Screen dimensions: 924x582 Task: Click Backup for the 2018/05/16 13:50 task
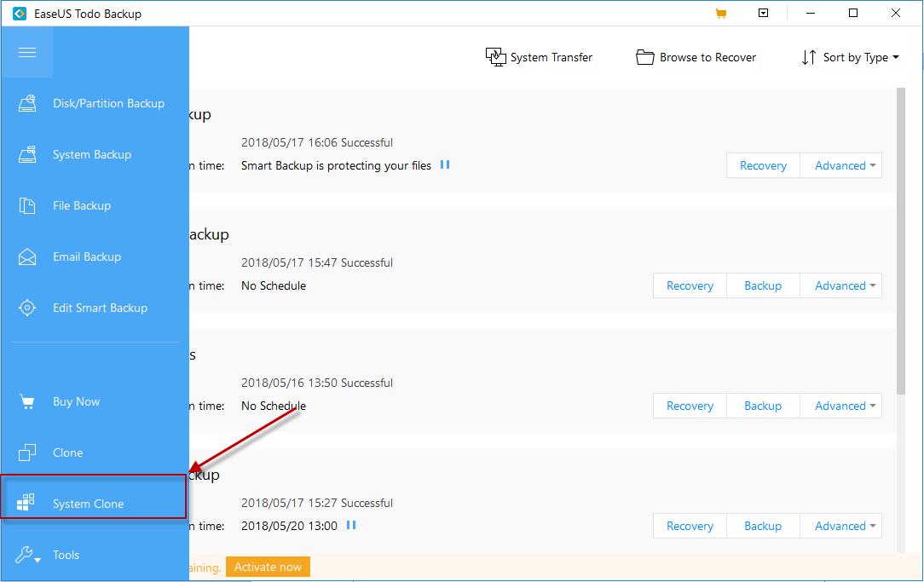click(x=763, y=406)
